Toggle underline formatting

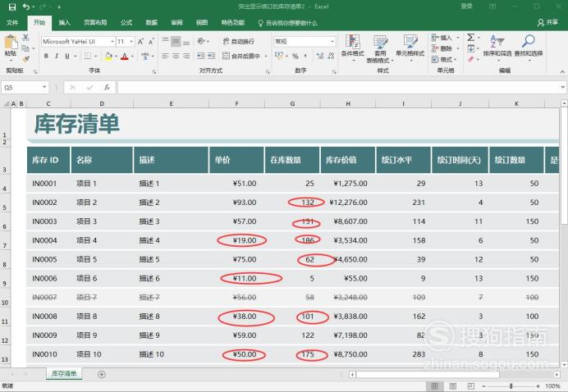click(x=67, y=56)
